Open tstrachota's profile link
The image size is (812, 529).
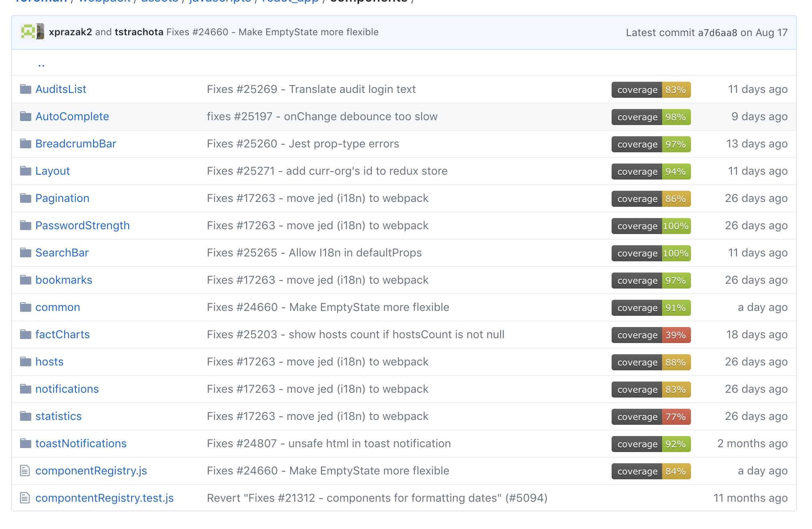click(x=139, y=32)
